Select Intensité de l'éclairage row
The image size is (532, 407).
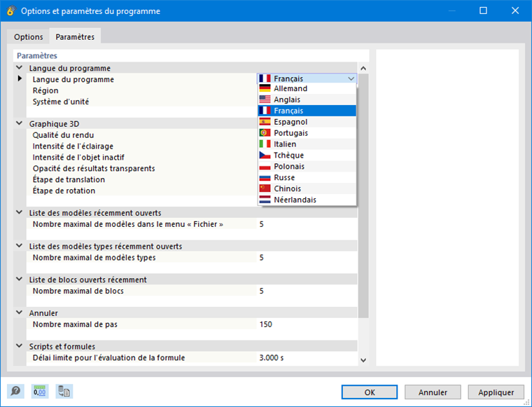click(x=141, y=146)
